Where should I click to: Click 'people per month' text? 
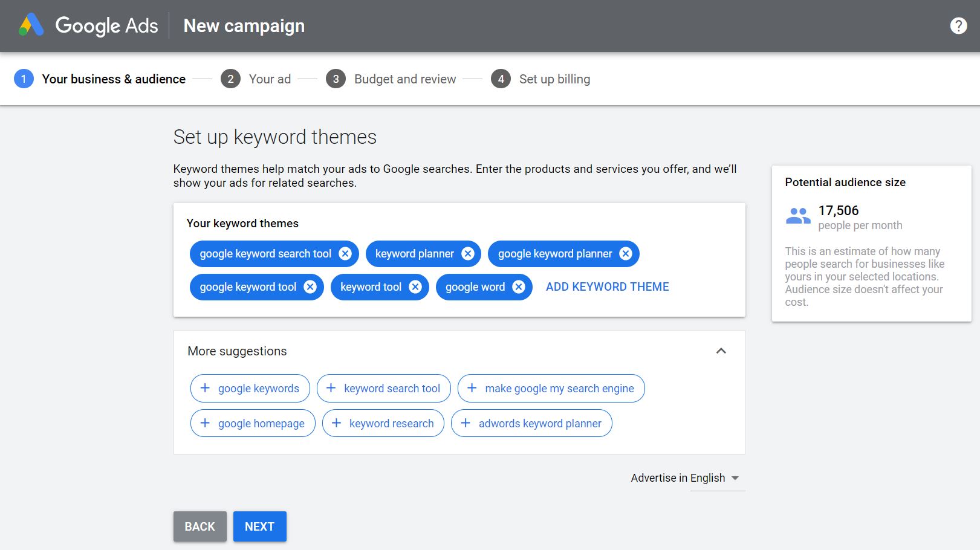click(860, 225)
